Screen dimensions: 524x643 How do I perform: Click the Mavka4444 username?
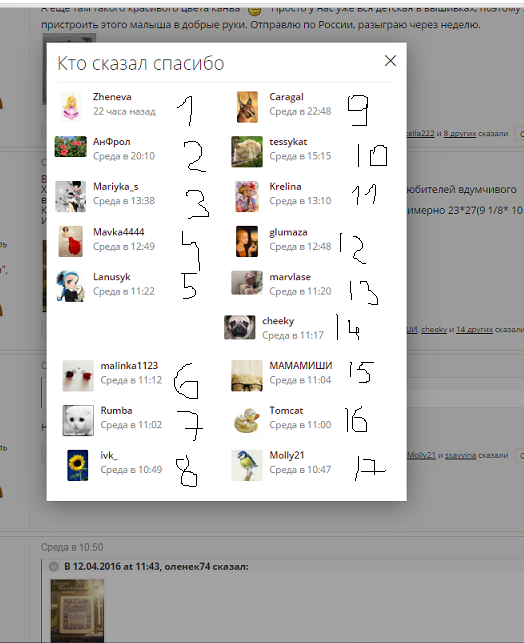[x=118, y=232]
